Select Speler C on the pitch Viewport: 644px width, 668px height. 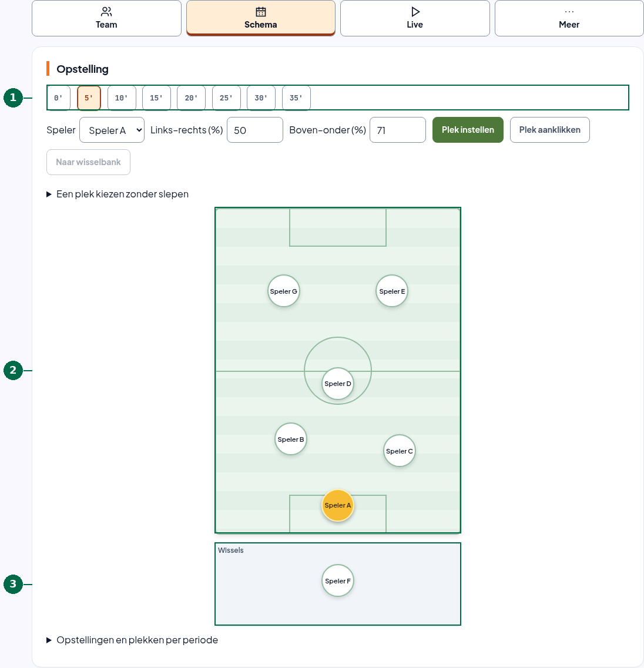coord(400,451)
